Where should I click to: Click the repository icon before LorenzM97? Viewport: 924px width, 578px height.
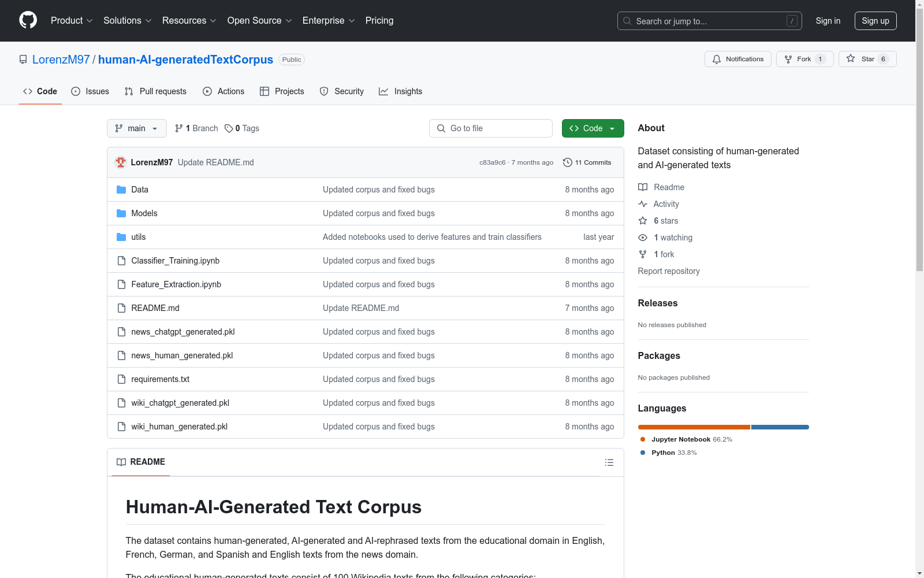pos(23,60)
